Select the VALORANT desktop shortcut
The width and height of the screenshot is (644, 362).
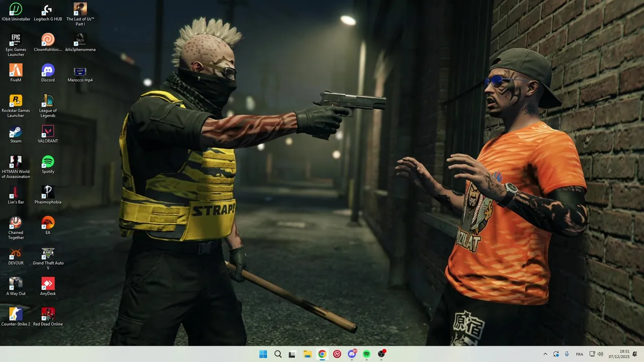click(x=48, y=134)
